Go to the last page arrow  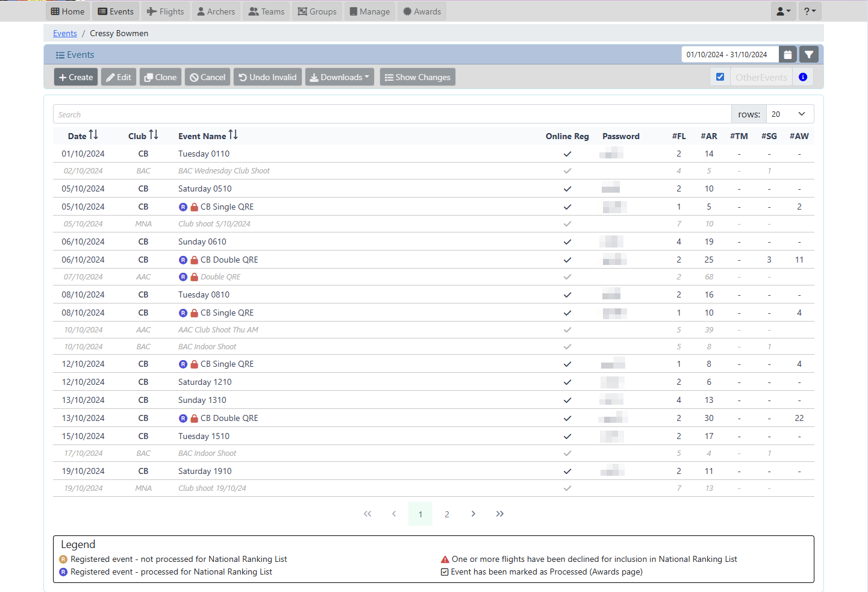point(499,514)
